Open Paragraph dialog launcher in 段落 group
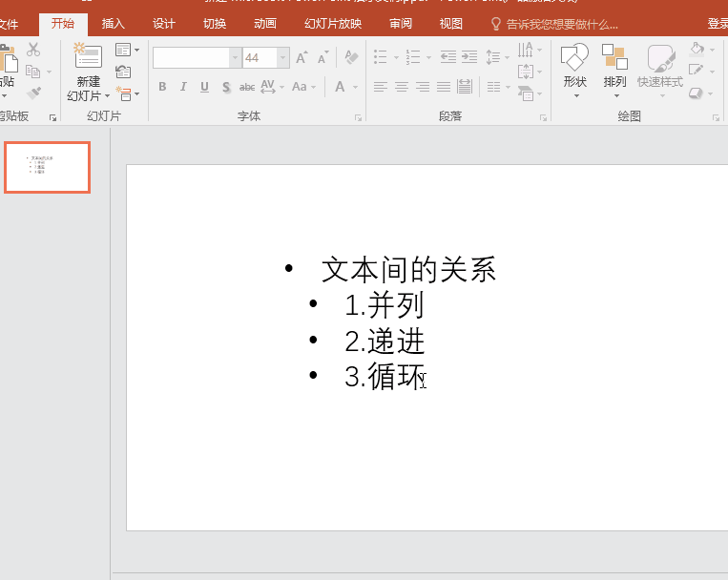 543,118
